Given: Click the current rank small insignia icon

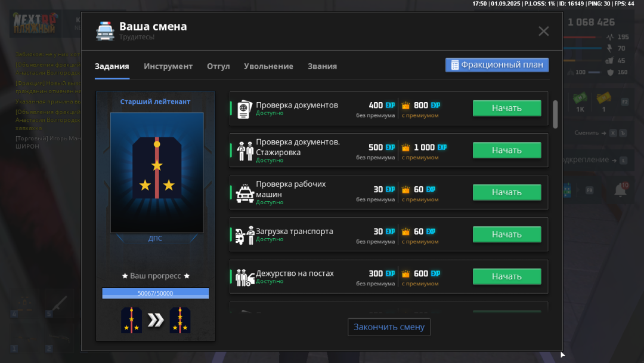Looking at the screenshot, I should (x=131, y=320).
